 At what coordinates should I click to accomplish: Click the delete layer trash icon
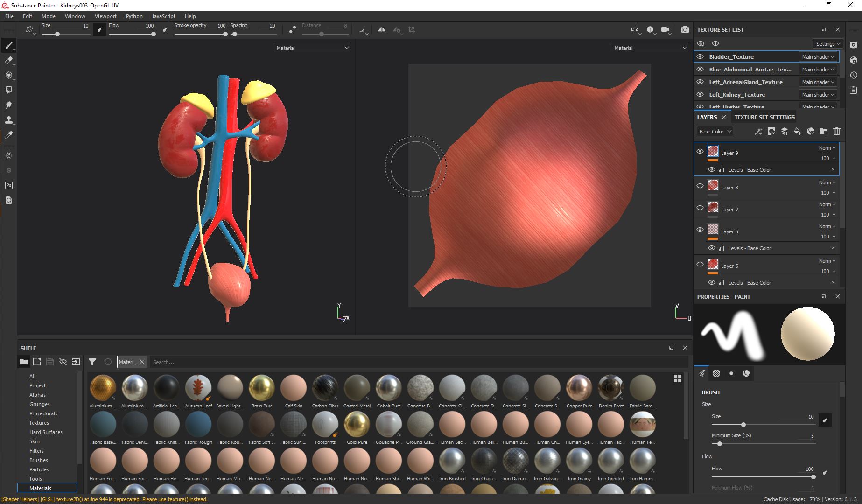coord(837,132)
